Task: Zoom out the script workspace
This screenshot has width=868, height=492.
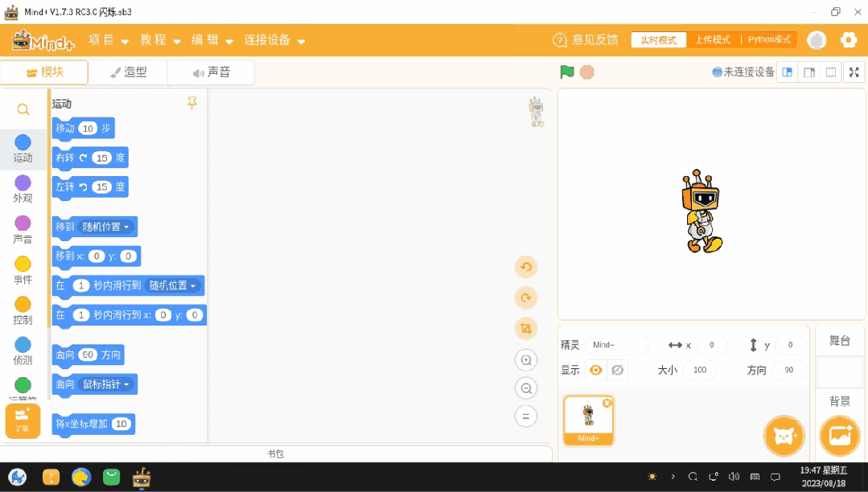Action: (526, 388)
